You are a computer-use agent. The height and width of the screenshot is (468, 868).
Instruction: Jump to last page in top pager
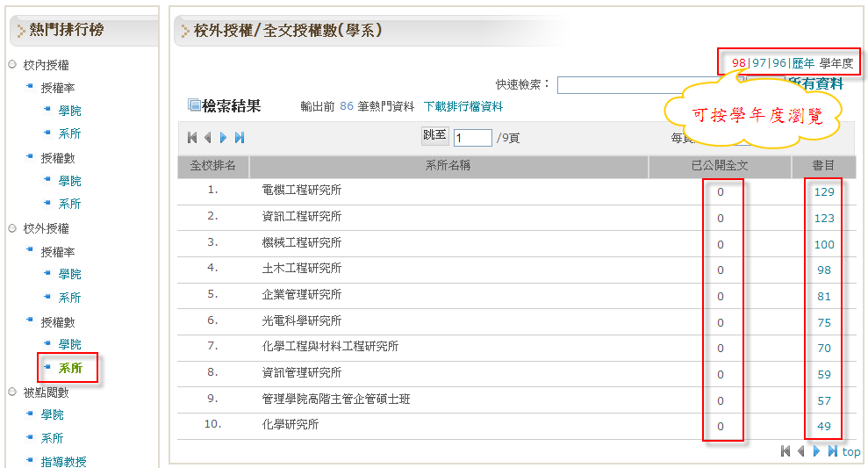click(x=240, y=138)
